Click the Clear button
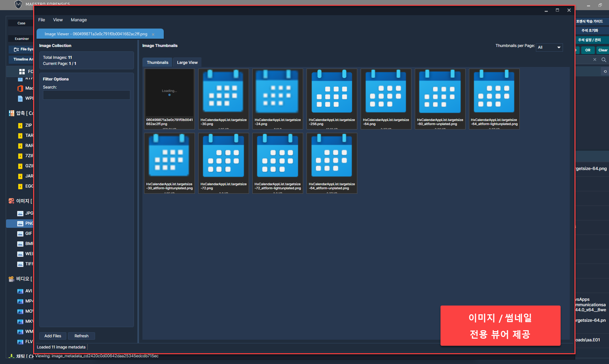 pos(603,50)
